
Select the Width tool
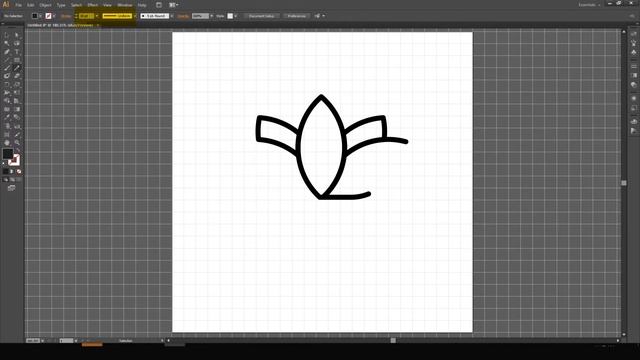pyautogui.click(x=7, y=93)
